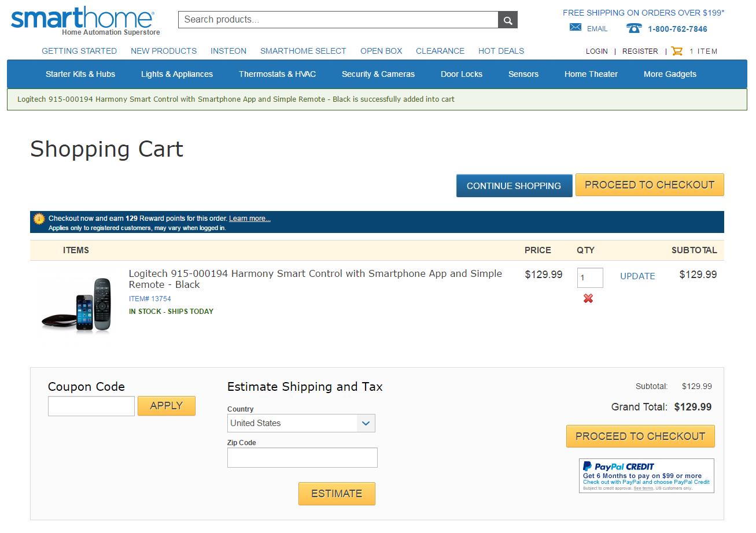Click PROCEED TO CHECKOUT
The height and width of the screenshot is (533, 756).
[x=649, y=184]
